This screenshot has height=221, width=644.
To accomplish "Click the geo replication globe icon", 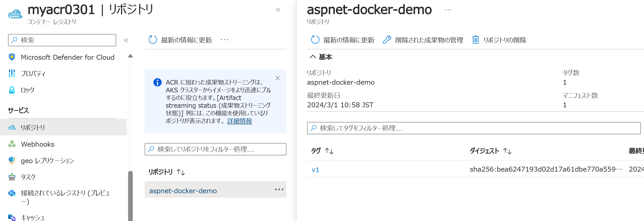I will [x=12, y=160].
